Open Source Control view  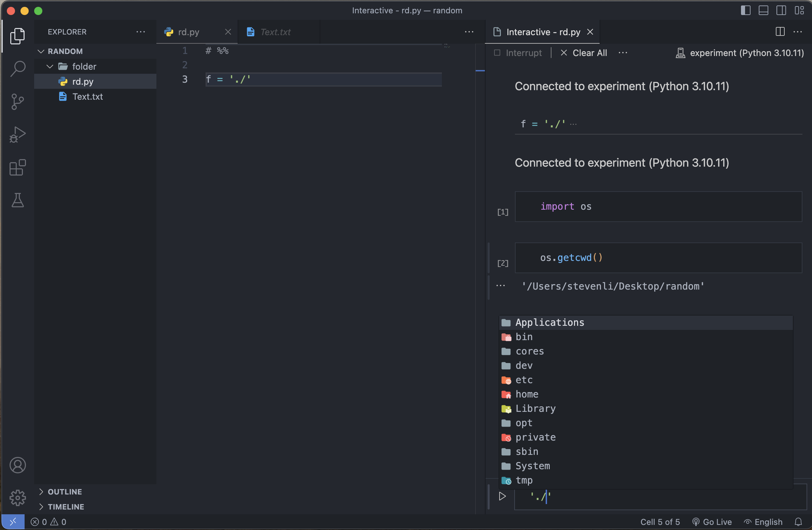18,101
